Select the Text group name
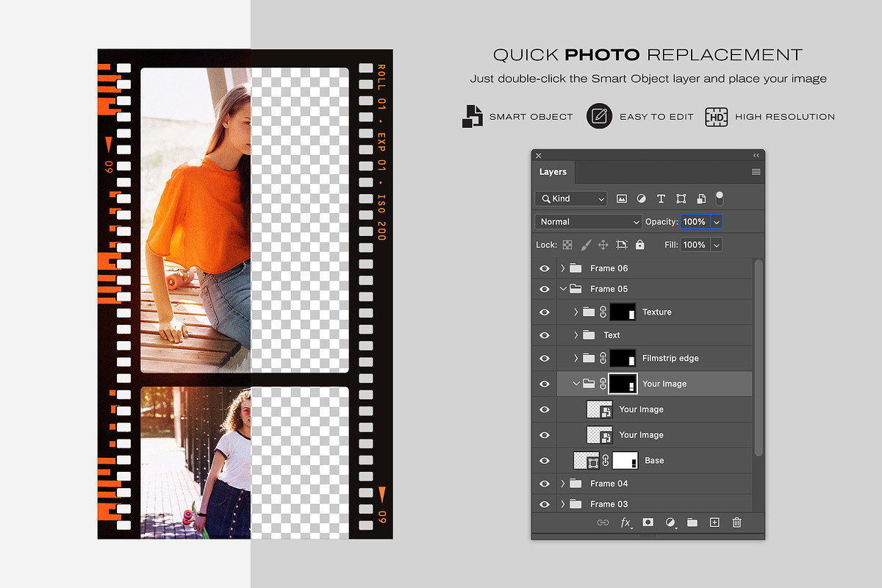This screenshot has width=882, height=588. (612, 335)
